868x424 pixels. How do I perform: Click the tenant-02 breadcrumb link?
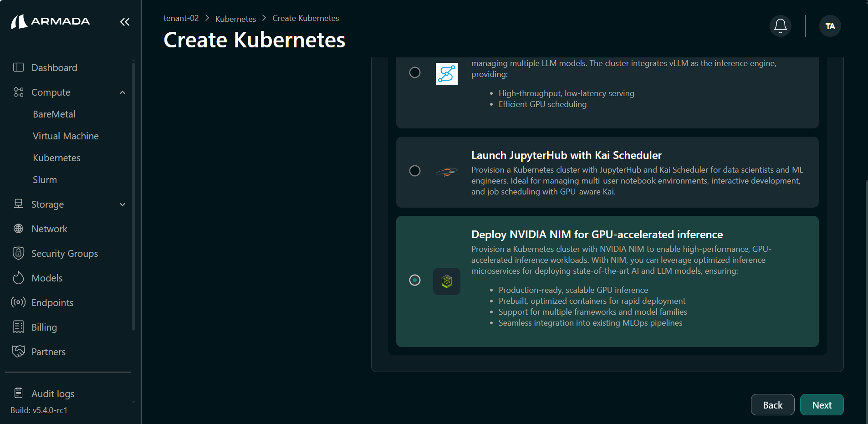click(x=181, y=18)
